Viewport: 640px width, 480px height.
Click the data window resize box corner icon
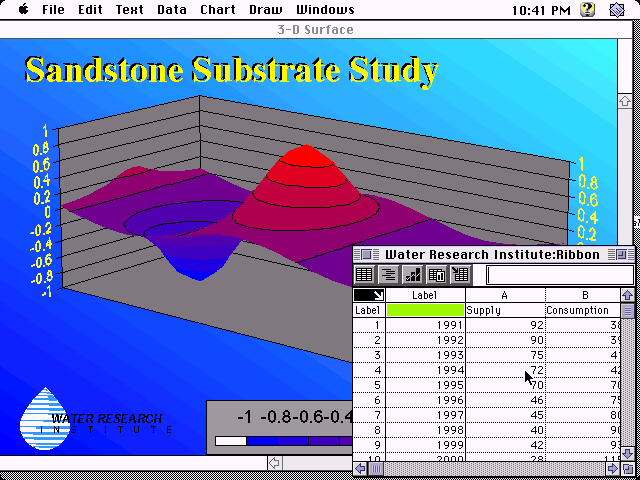pos(627,469)
